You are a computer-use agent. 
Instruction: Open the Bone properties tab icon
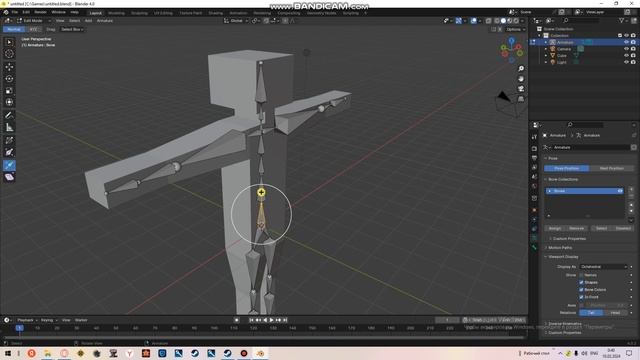coord(534,248)
